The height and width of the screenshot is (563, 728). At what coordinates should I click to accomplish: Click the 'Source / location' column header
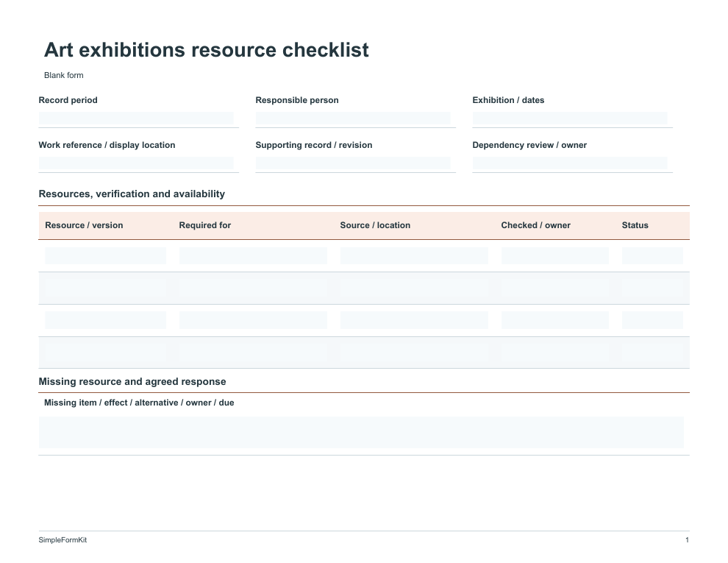coord(375,225)
